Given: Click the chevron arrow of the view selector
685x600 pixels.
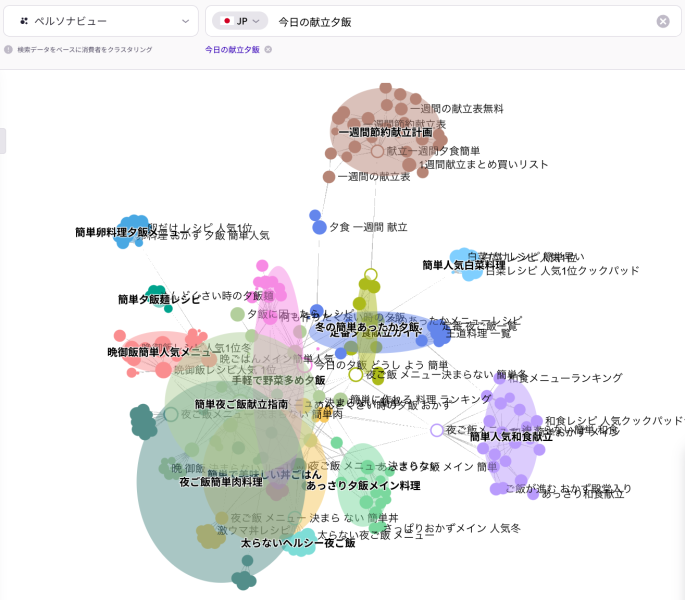Looking at the screenshot, I should click(x=185, y=21).
